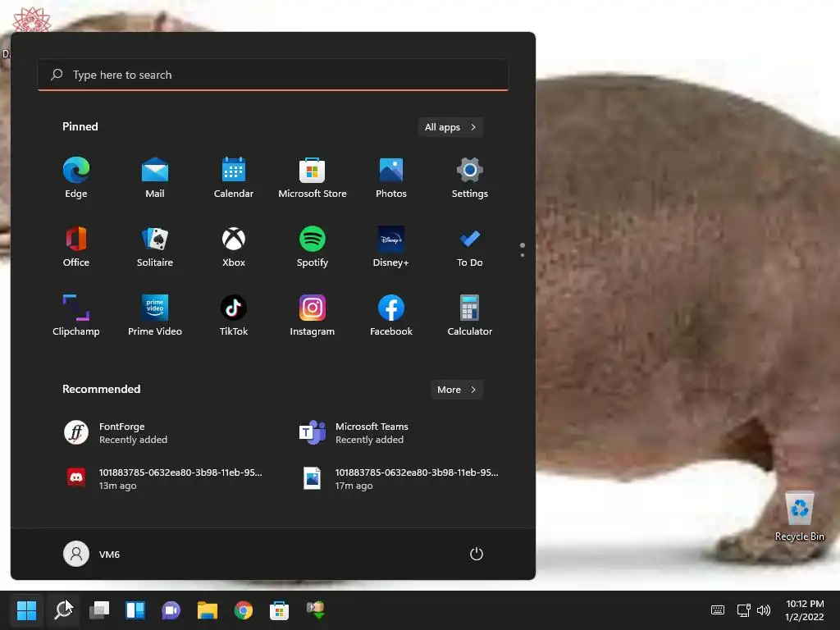Open touch keyboard tray icon
Viewport: 840px width, 630px height.
pyautogui.click(x=718, y=610)
